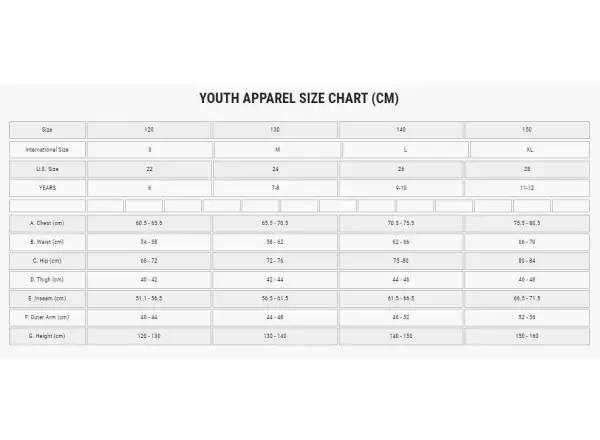Click the B. Waist (cm) row label
The image size is (600, 440).
pyautogui.click(x=47, y=242)
